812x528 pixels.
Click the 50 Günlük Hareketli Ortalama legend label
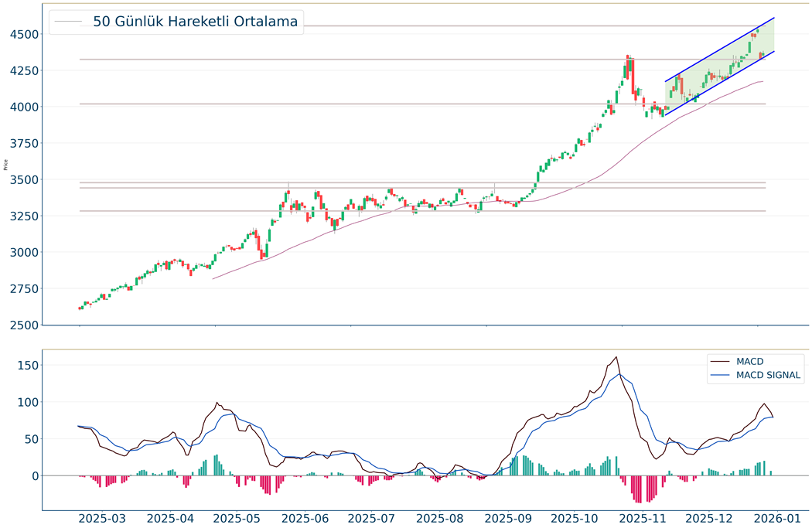click(195, 22)
